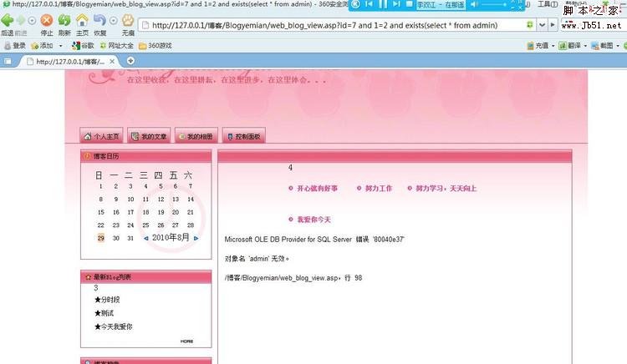The image size is (627, 364).
Task: Go back with the green Back arrow
Action: [x=8, y=20]
